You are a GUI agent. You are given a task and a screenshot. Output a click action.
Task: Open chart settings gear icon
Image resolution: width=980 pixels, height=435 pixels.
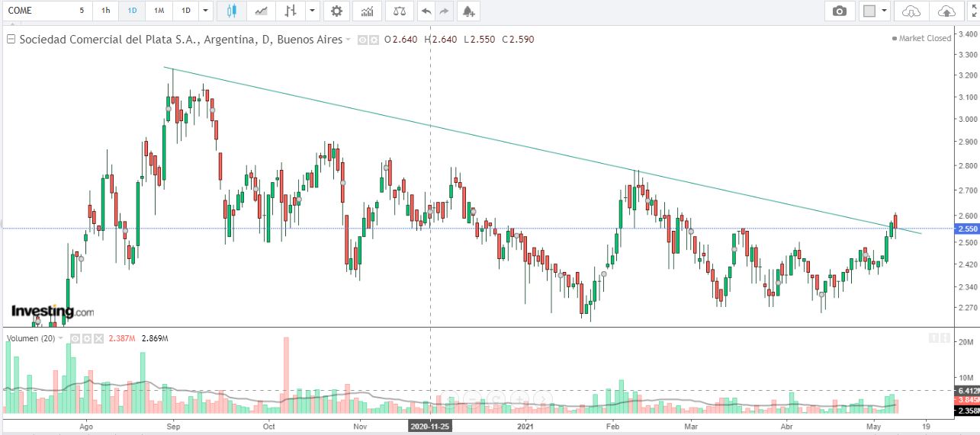click(336, 11)
